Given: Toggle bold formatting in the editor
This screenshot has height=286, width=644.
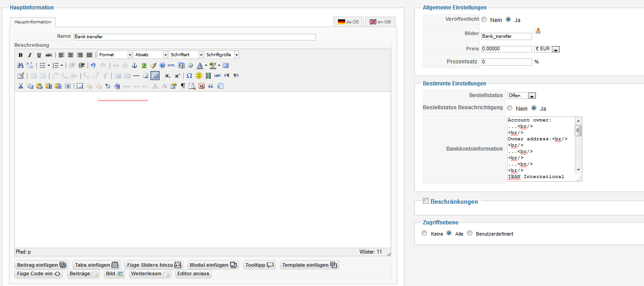Looking at the screenshot, I should pos(20,55).
